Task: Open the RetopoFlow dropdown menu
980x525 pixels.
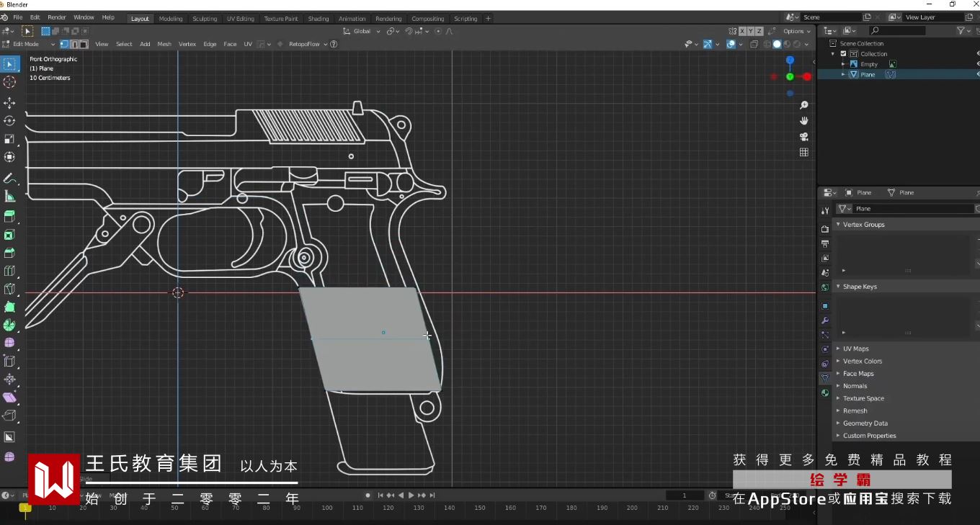Action: click(308, 44)
